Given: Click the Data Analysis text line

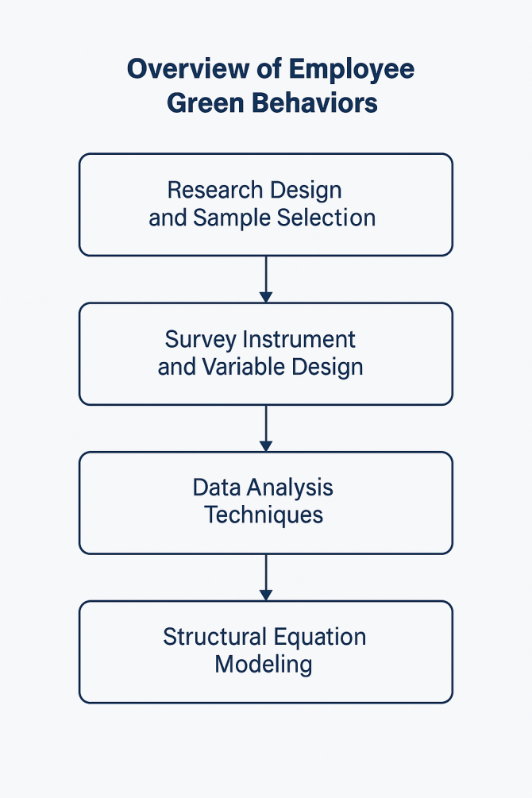Looking at the screenshot, I should (263, 488).
